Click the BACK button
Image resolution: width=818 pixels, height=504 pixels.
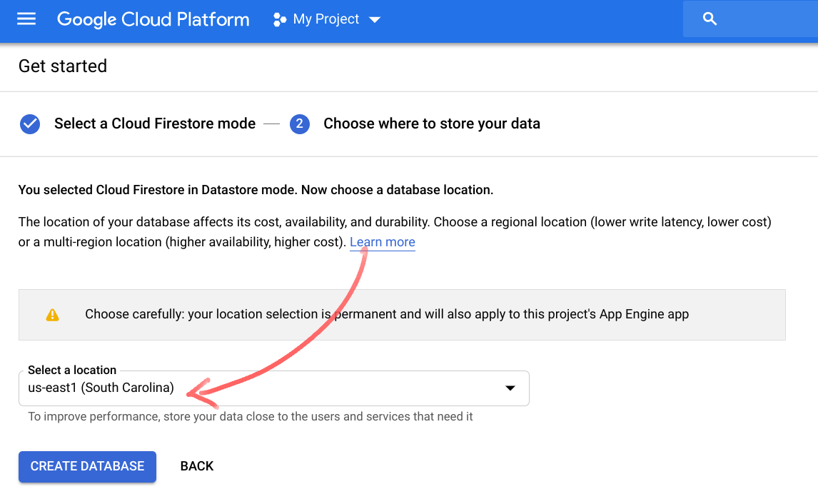(197, 466)
